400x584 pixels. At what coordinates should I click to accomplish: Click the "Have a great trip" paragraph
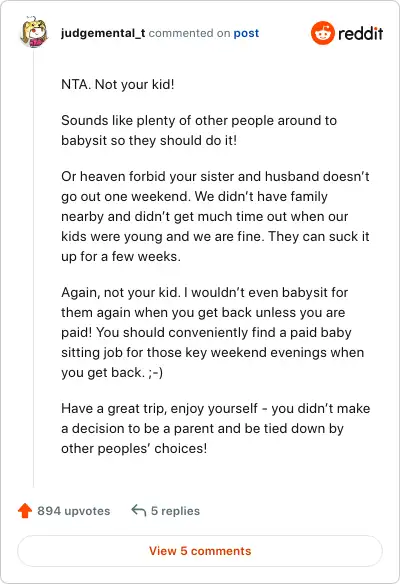click(x=216, y=428)
